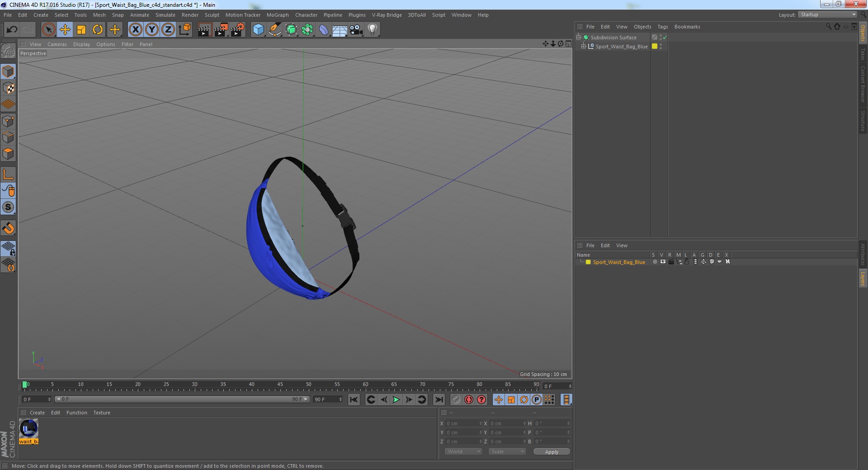Toggle Autokeying button
The width and height of the screenshot is (868, 470).
point(469,399)
